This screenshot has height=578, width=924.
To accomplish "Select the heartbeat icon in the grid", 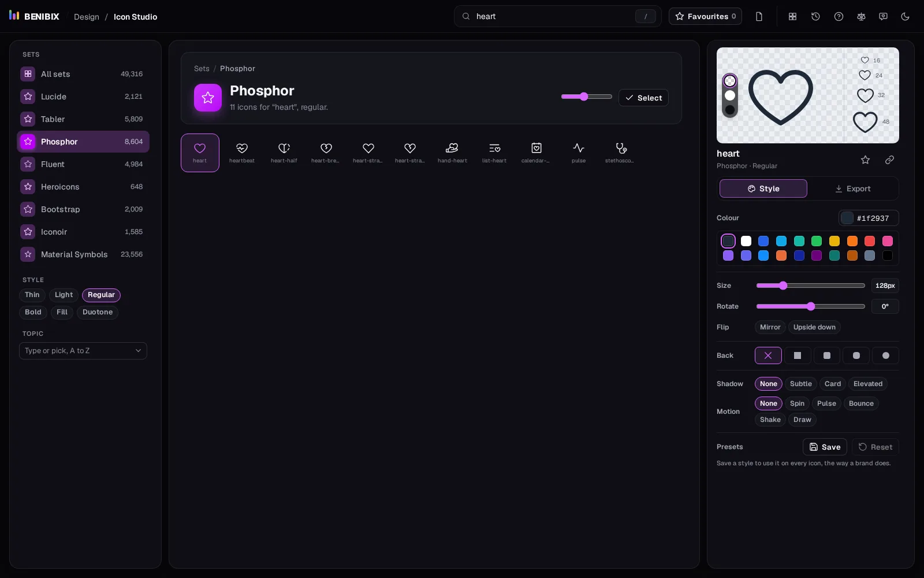I will (x=242, y=153).
